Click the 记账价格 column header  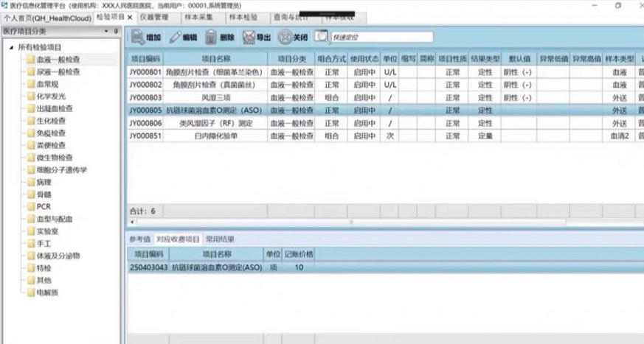(299, 254)
